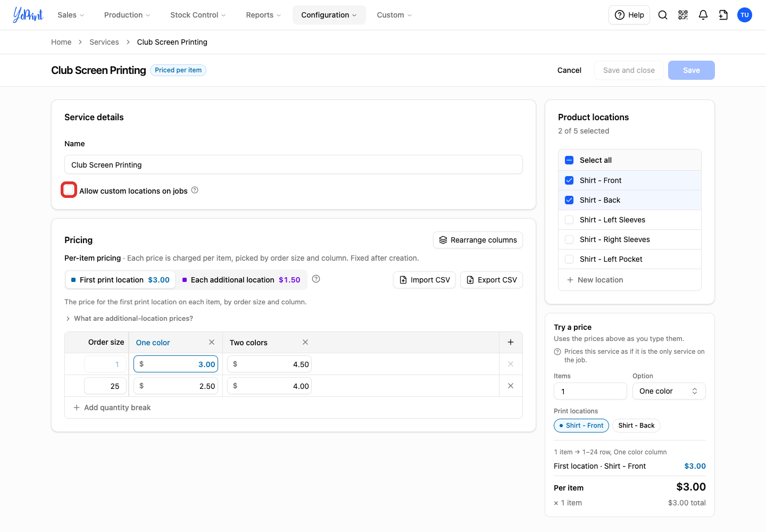Screen dimensions: 766x532
Task: Check Shirt - Left Sleeves location
Action: [x=569, y=220]
